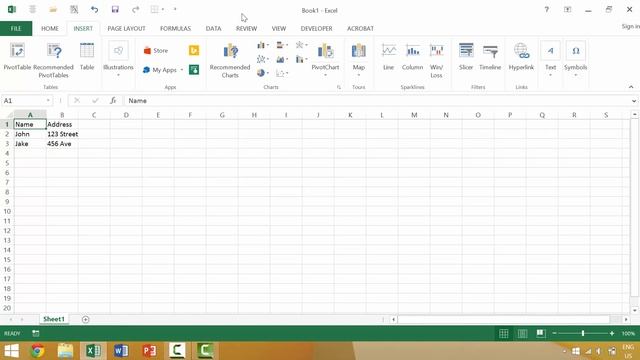Screen dimensions: 640x360
Task: Insert a pie chart
Action: point(262,73)
